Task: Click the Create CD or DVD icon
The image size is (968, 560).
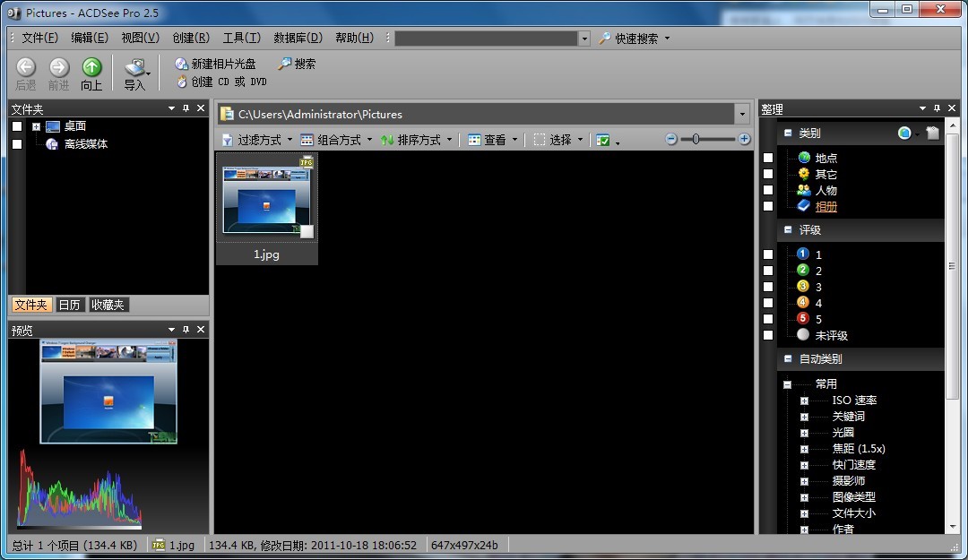Action: (182, 82)
